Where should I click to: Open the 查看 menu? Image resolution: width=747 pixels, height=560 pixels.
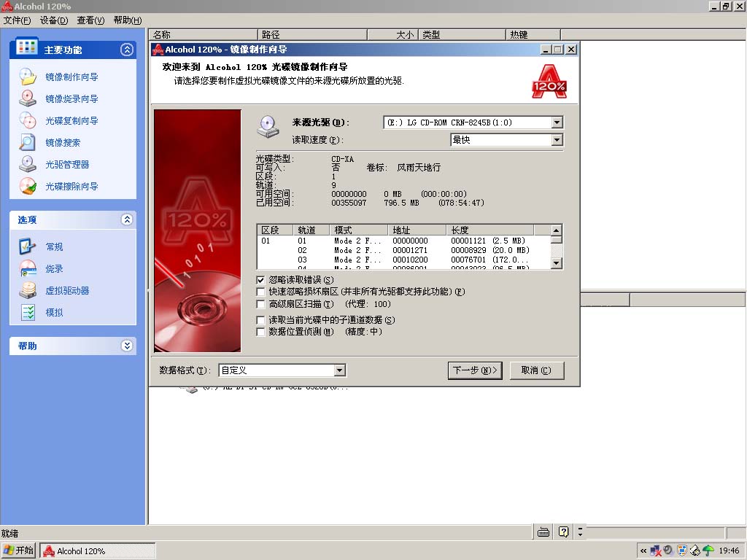coord(90,20)
